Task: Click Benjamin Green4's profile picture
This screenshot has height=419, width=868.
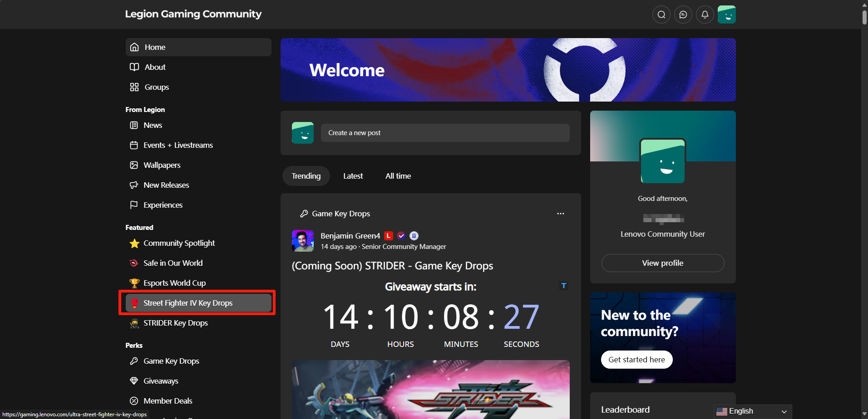Action: (x=303, y=241)
